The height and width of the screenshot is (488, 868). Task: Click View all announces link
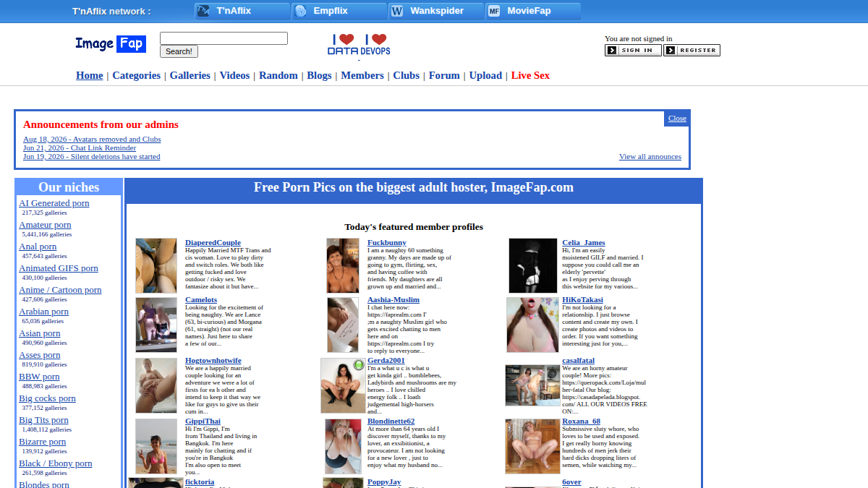(x=650, y=156)
